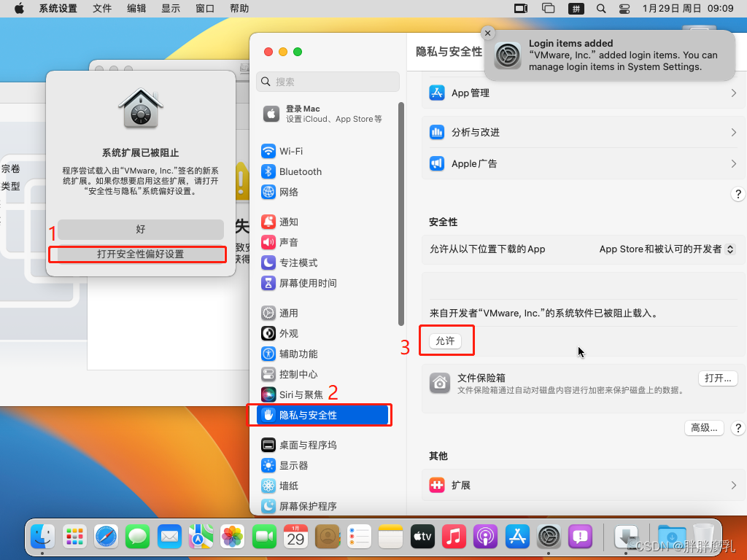Open the 显示 menu
This screenshot has width=747, height=560.
[171, 9]
